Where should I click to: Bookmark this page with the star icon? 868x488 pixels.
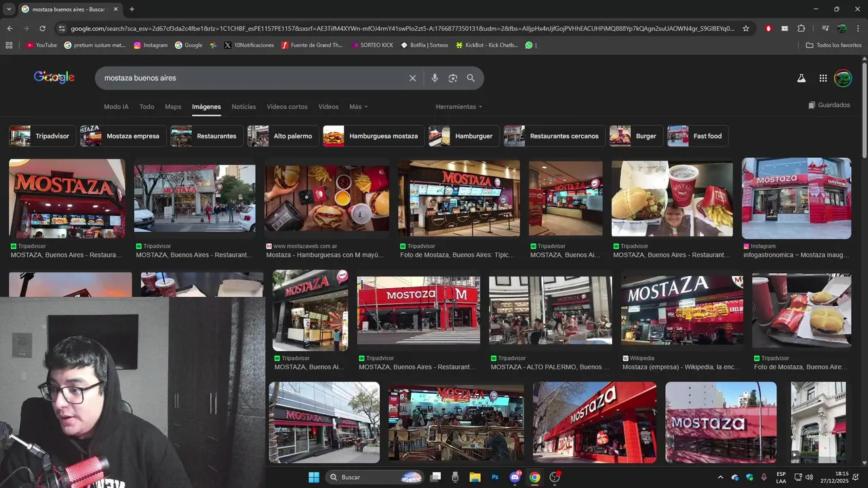pyautogui.click(x=746, y=28)
